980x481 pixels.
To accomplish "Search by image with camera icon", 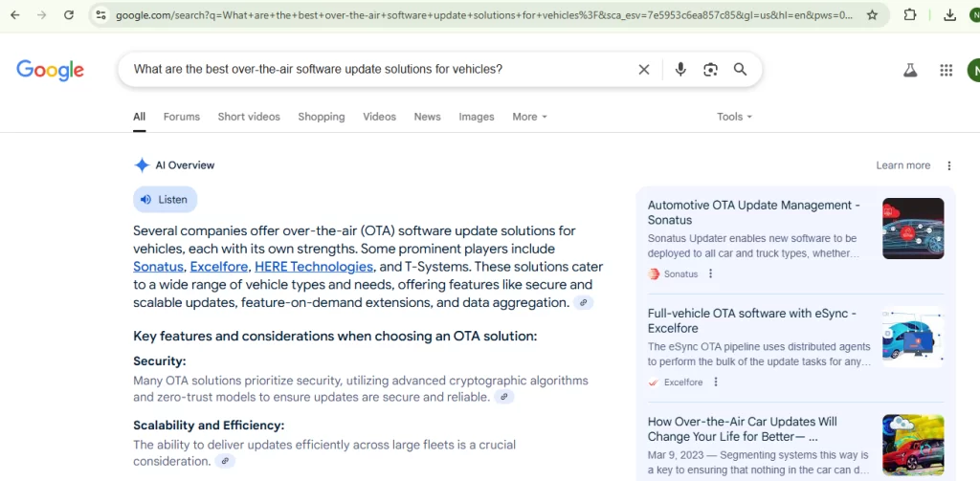I will (x=710, y=70).
